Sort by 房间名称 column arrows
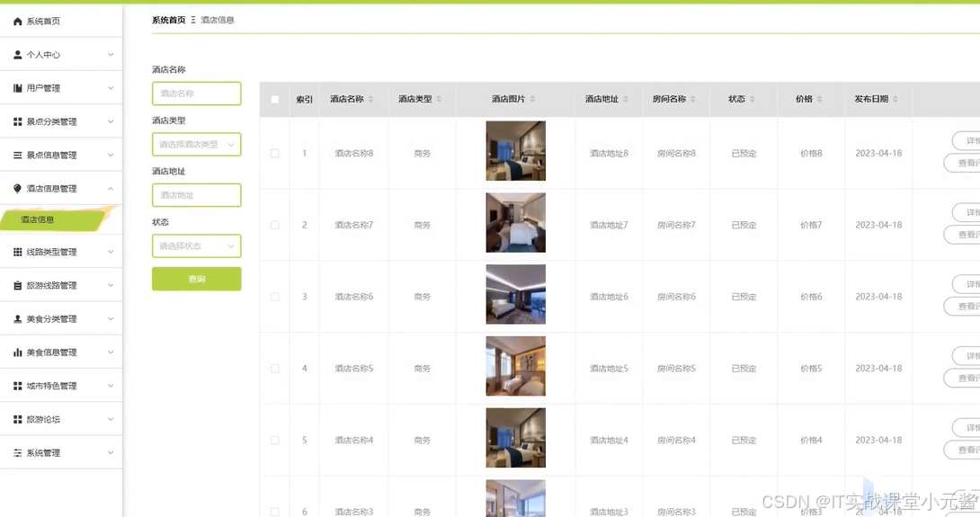Viewport: 980px width, 517px height. 693,100
